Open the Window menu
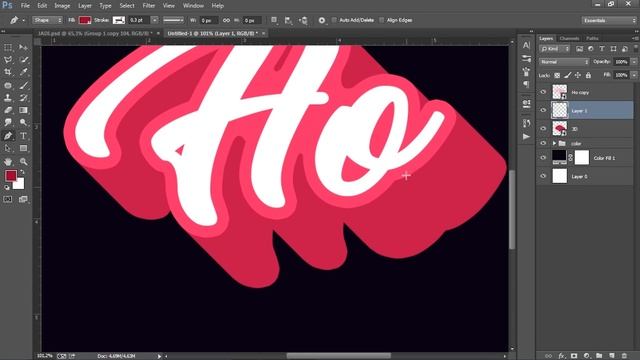640x360 pixels. [x=193, y=6]
